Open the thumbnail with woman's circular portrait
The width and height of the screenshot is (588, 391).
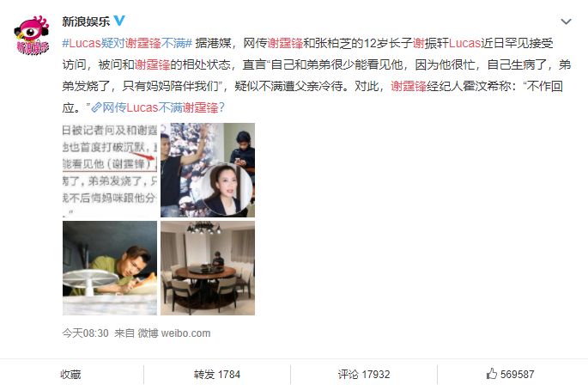click(x=208, y=170)
